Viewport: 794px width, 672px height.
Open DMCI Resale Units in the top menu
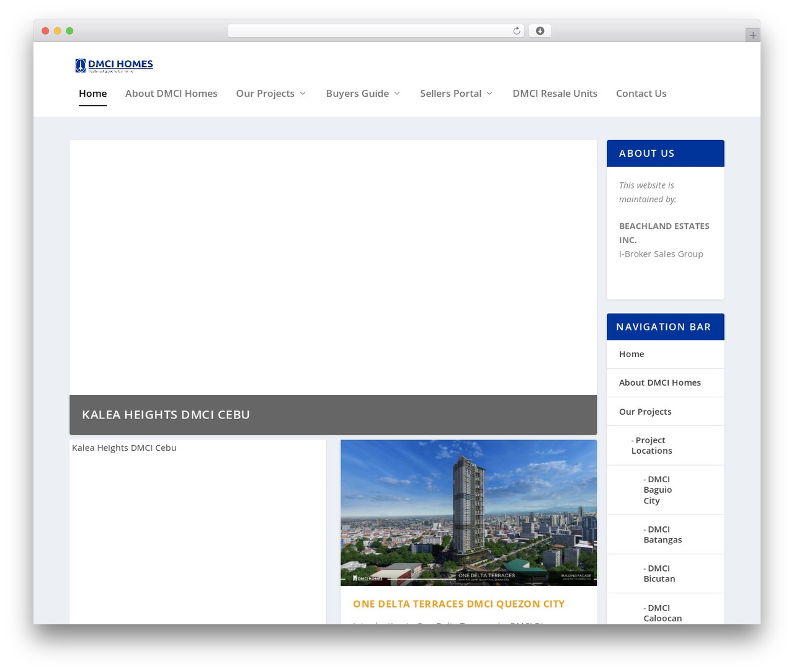pyautogui.click(x=555, y=94)
